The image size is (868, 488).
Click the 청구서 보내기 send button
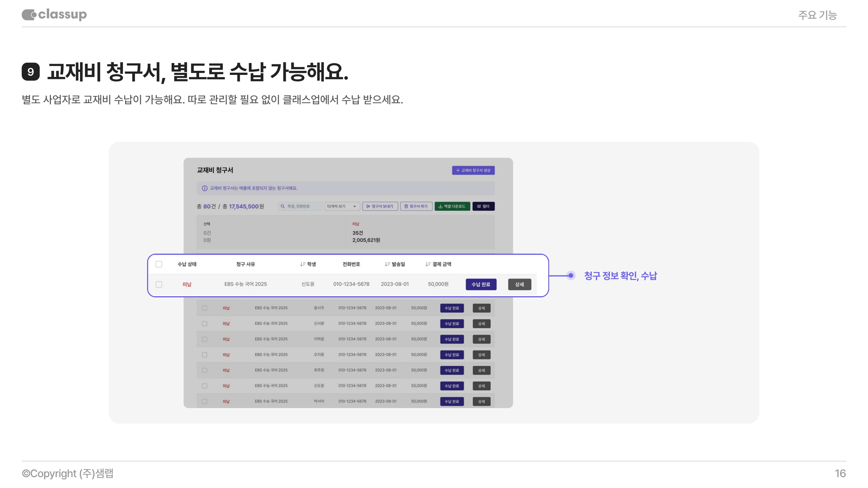pyautogui.click(x=380, y=206)
